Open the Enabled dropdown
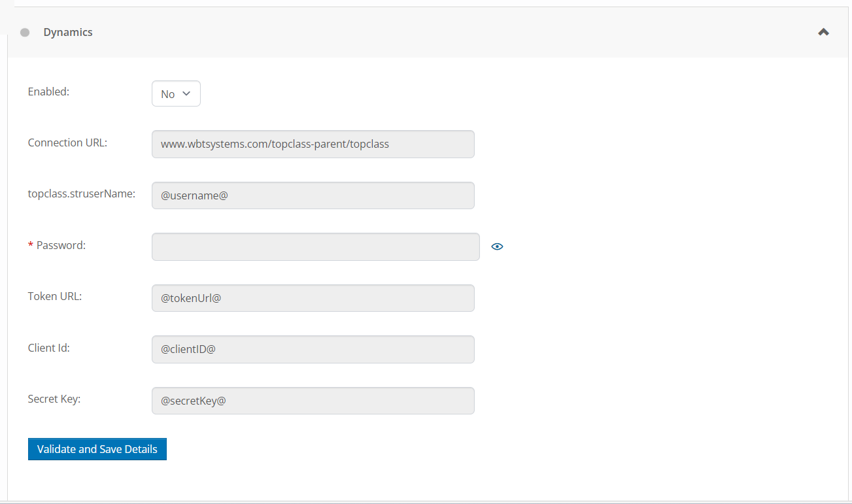 point(176,93)
